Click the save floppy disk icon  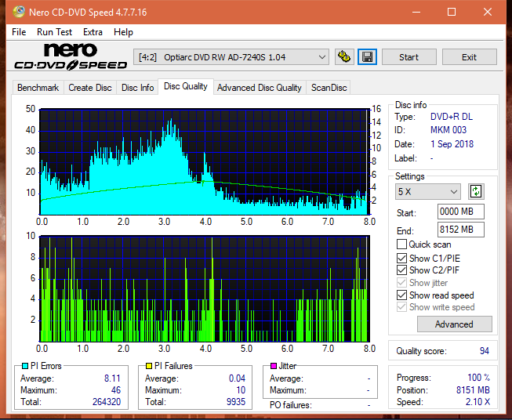[x=367, y=57]
